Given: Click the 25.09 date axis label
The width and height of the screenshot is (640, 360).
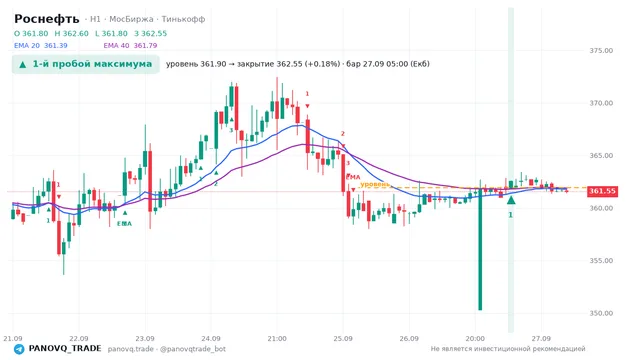Looking at the screenshot, I should pos(343,339).
